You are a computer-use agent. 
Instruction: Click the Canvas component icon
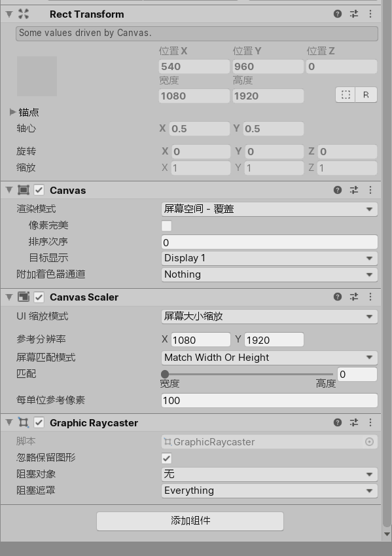(24, 190)
